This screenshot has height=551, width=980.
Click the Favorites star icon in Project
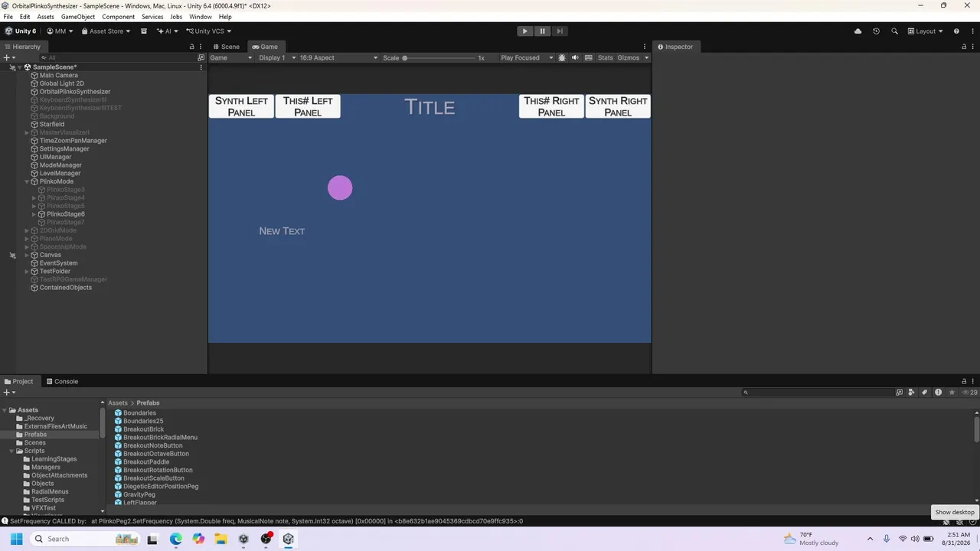point(952,393)
